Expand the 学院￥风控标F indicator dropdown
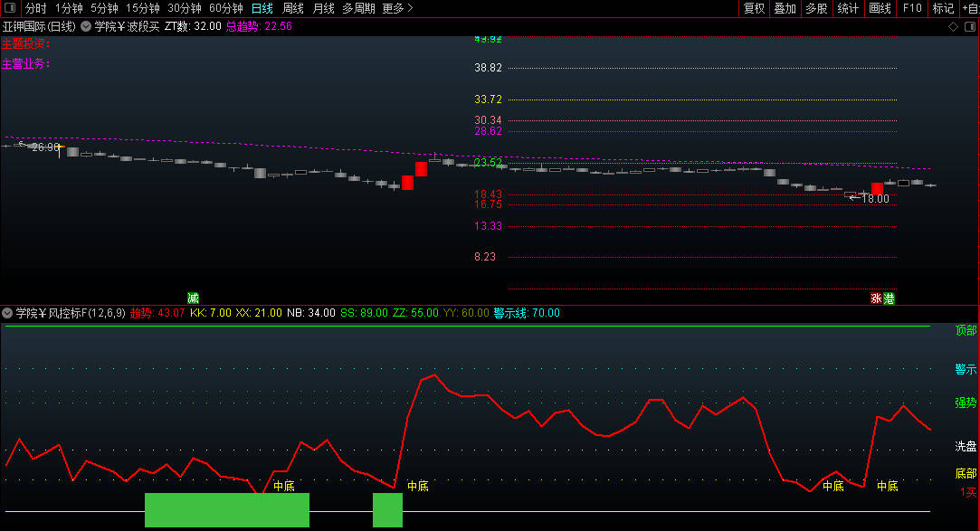Screen dimensions: 980x531 click(x=8, y=313)
